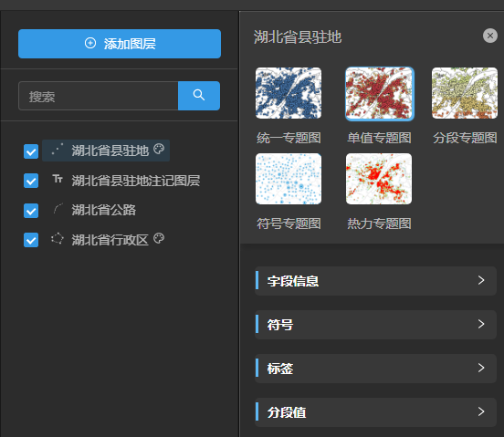Choose the 热力专题图 thumbnail
Screen dimensions: 504x437
379,179
